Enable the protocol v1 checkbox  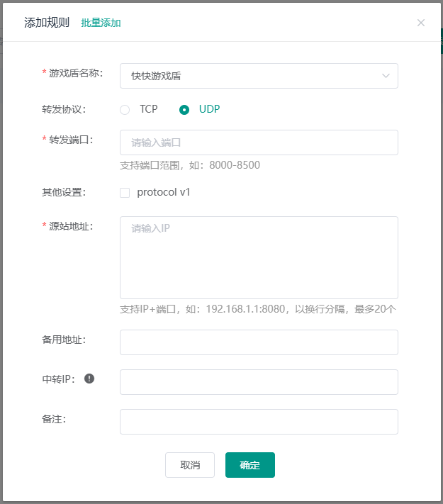click(x=125, y=192)
